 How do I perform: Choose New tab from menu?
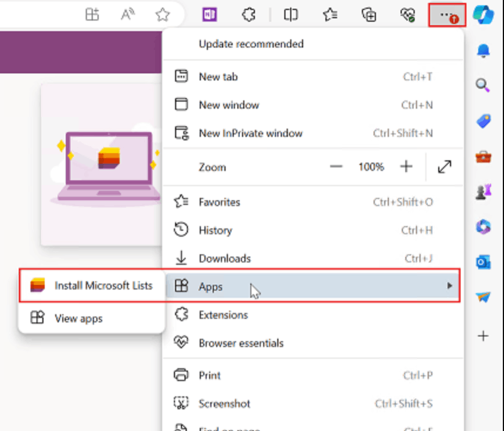(x=313, y=77)
